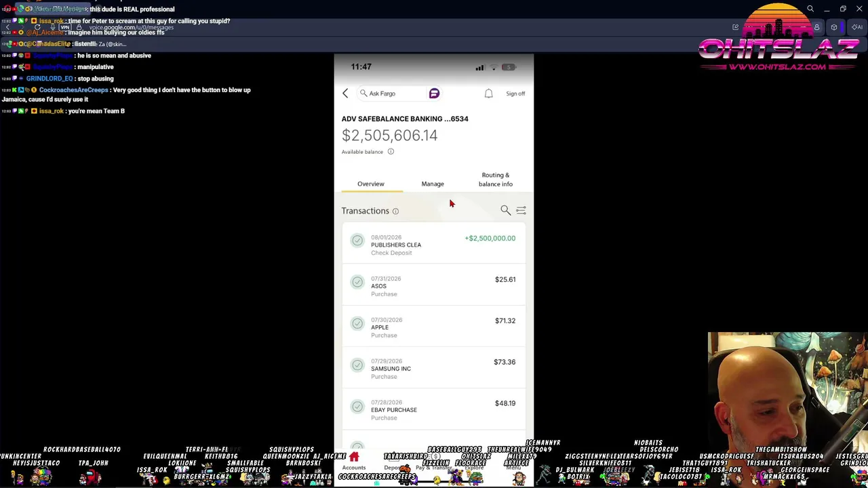Click the $25.61 amount
The width and height of the screenshot is (868, 488).
click(x=505, y=279)
